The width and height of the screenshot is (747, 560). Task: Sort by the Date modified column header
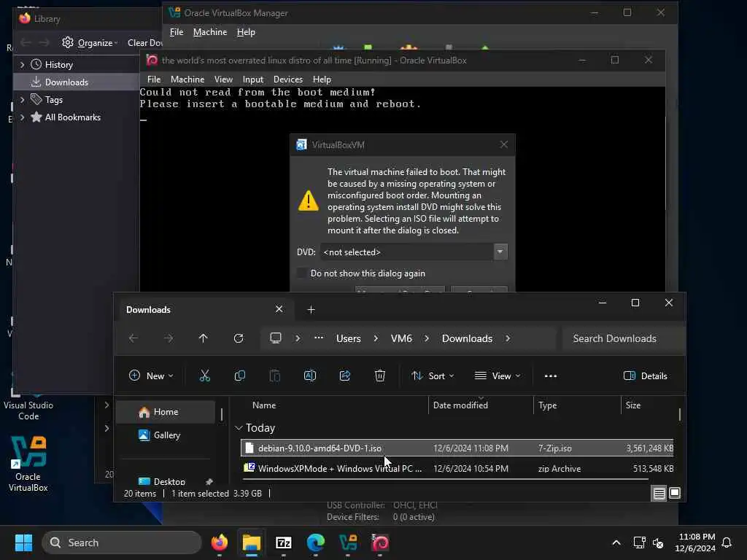pos(481,405)
